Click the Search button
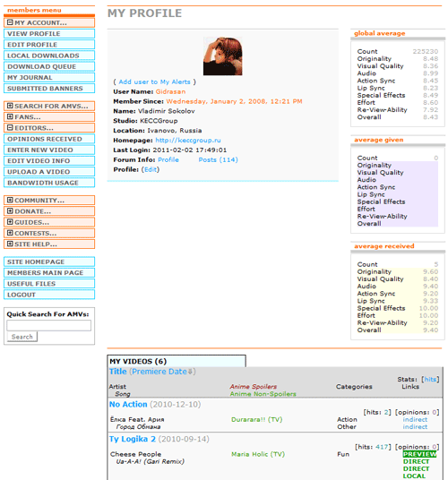 (22, 337)
